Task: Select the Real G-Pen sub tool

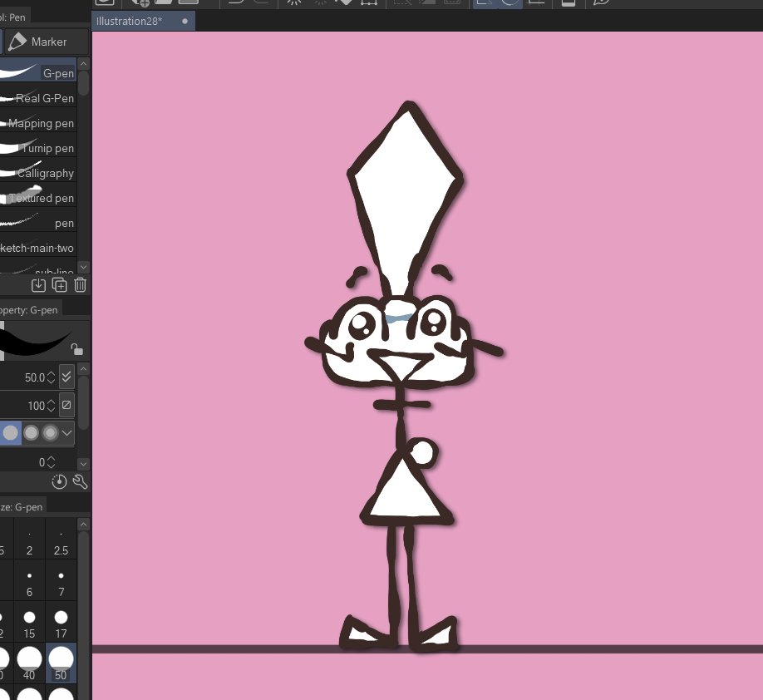Action: click(42, 98)
